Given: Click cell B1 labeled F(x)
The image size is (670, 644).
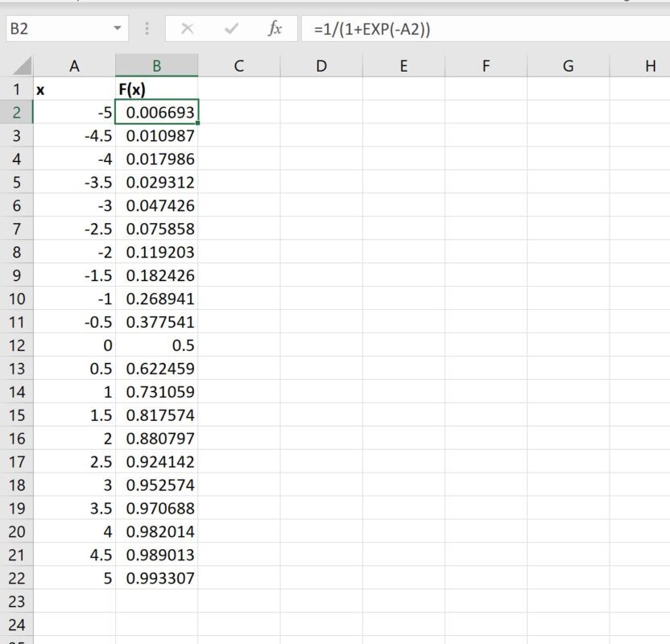Looking at the screenshot, I should (x=156, y=89).
